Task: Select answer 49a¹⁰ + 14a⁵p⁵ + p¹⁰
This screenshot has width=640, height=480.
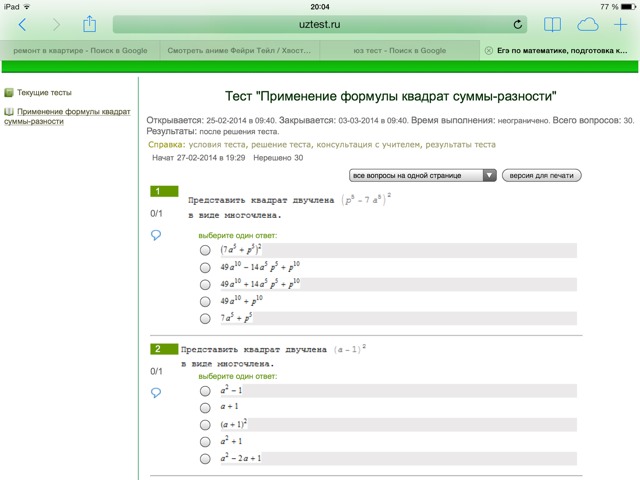Action: [x=205, y=284]
